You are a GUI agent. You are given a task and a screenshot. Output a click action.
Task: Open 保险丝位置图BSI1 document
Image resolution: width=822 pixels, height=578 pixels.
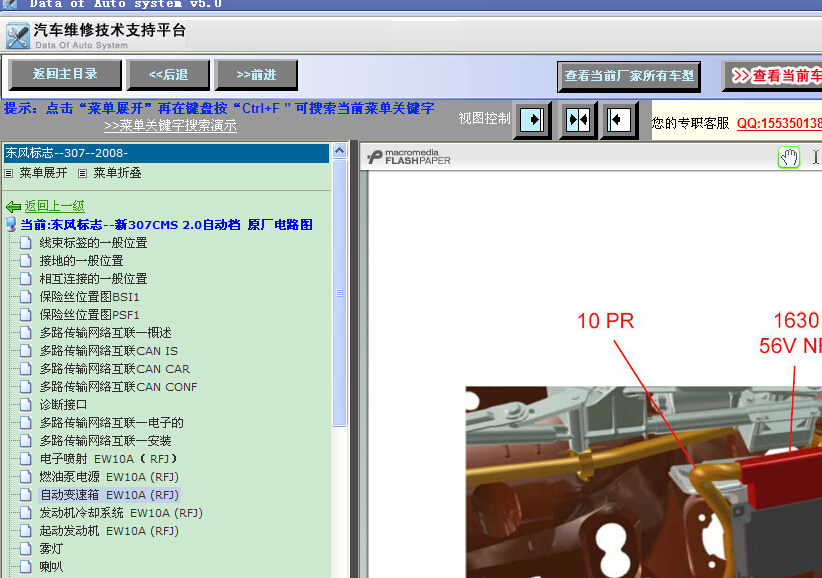tap(89, 297)
